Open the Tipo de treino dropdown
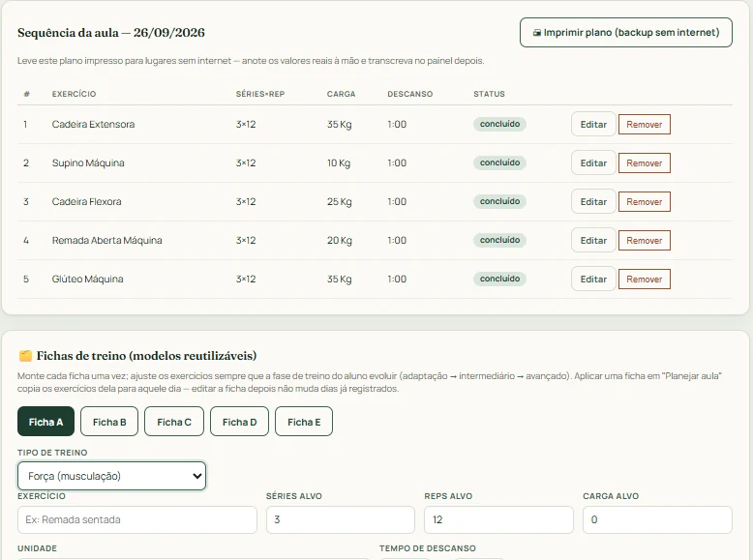The height and width of the screenshot is (560, 753). (x=111, y=476)
